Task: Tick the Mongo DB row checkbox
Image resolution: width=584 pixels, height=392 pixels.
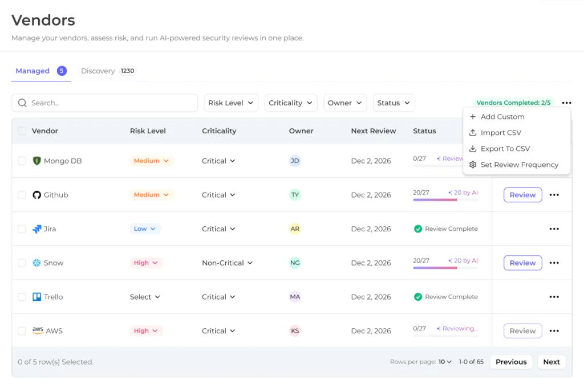Action: (x=22, y=161)
